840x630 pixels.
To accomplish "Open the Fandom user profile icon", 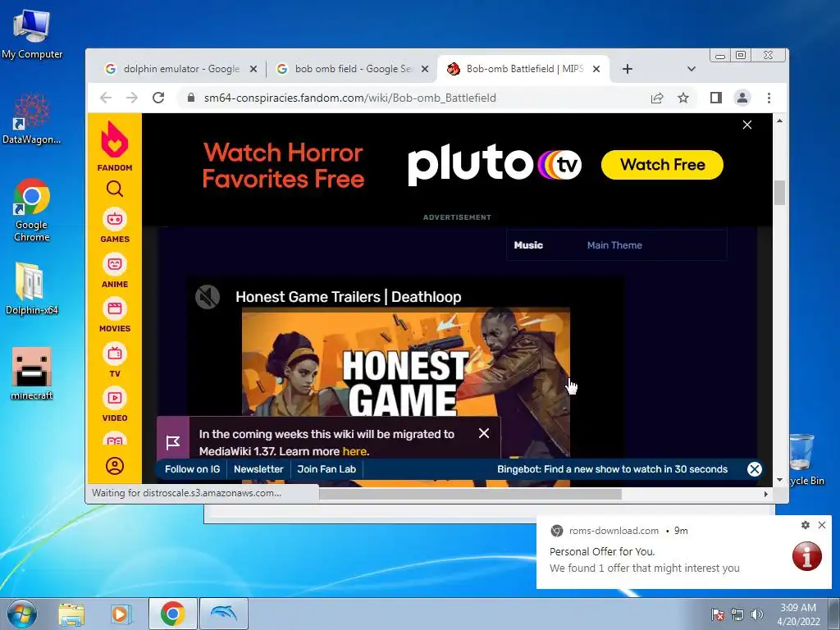I will pos(115,466).
